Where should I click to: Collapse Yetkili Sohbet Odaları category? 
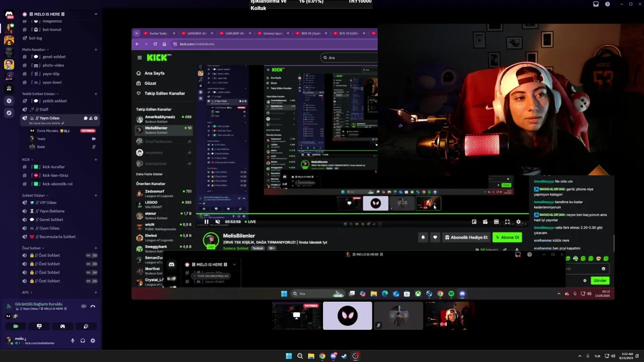[40, 94]
